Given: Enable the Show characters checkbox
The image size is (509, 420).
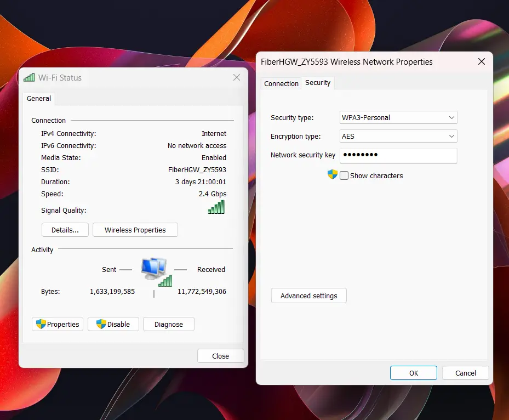Looking at the screenshot, I should (344, 175).
